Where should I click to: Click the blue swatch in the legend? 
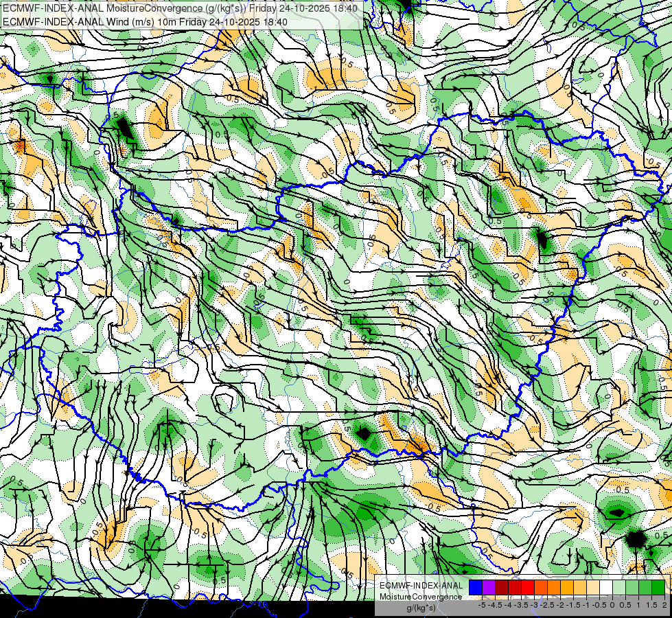tap(476, 588)
